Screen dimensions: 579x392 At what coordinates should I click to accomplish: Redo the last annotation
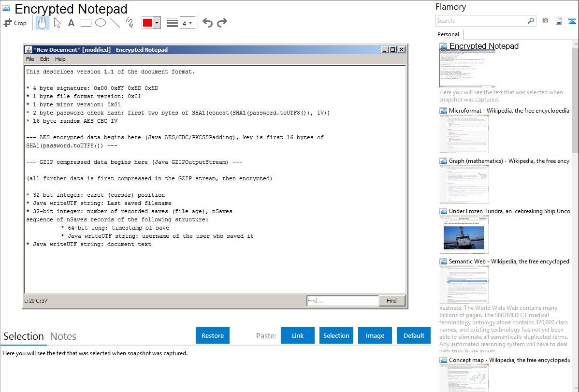tap(222, 23)
